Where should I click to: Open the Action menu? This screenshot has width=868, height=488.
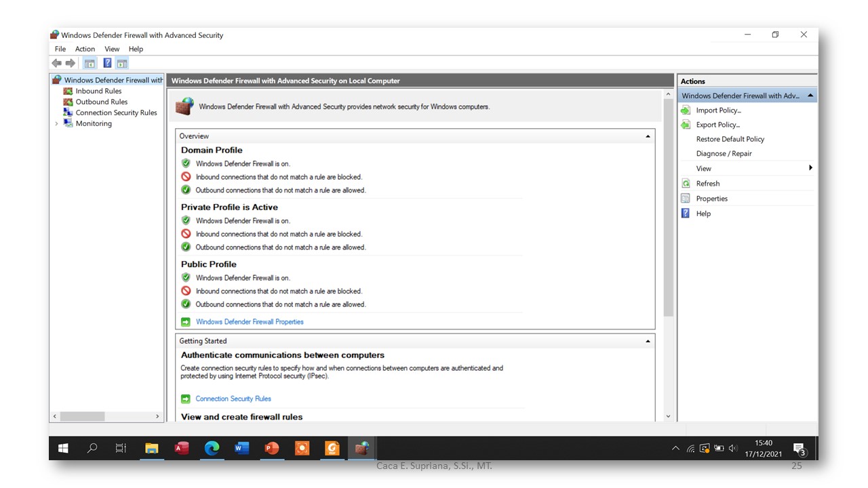click(85, 49)
